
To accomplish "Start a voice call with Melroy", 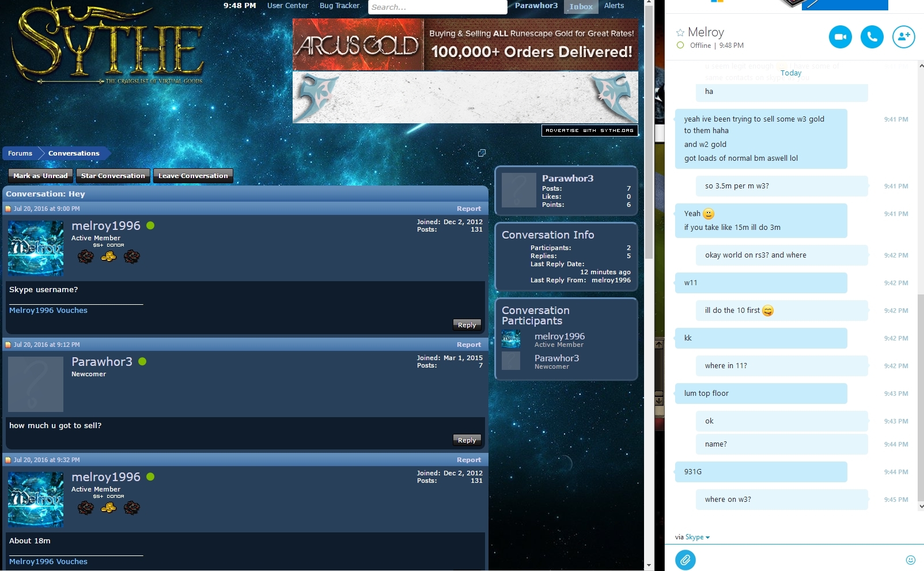I will coord(872,37).
